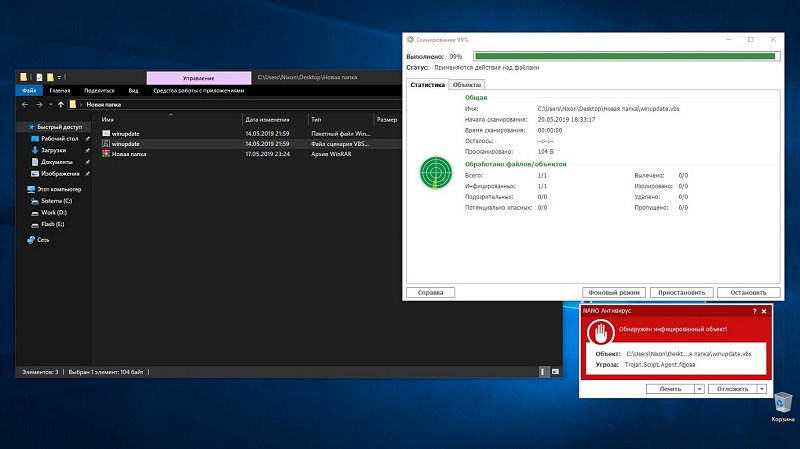This screenshot has width=800, height=449.
Task: Open dropdown arrow next to Отложить
Action: pyautogui.click(x=762, y=388)
